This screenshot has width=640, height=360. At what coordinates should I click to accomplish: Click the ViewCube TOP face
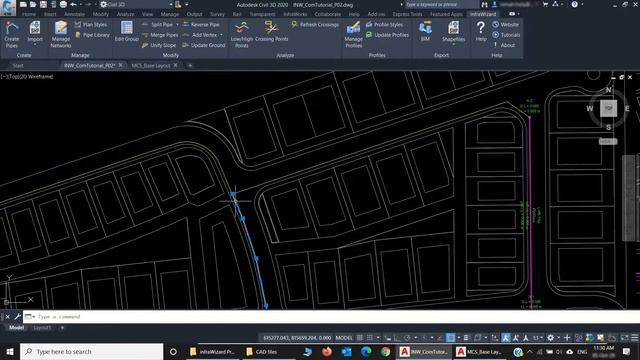coord(608,109)
